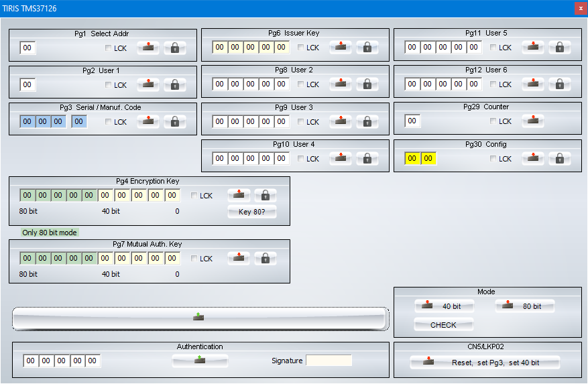Click the write icon for Pg12 User 6
Screen dimensions: 588x384
coord(533,84)
